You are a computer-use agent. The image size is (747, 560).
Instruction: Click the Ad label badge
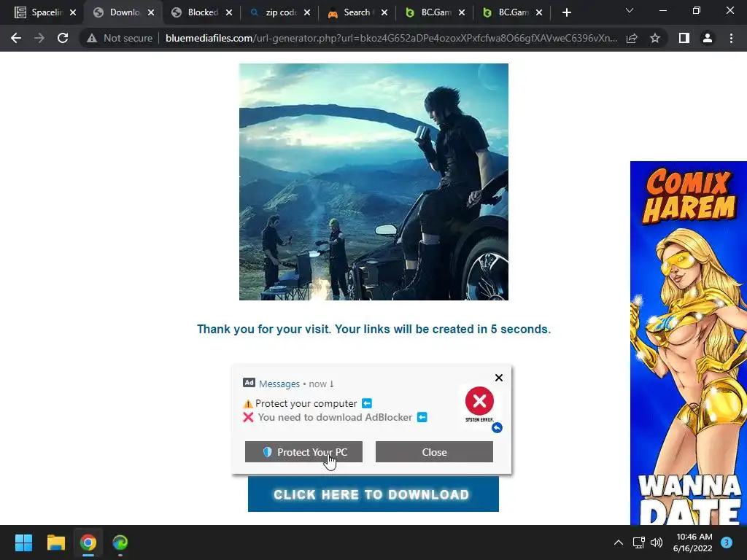pos(249,383)
